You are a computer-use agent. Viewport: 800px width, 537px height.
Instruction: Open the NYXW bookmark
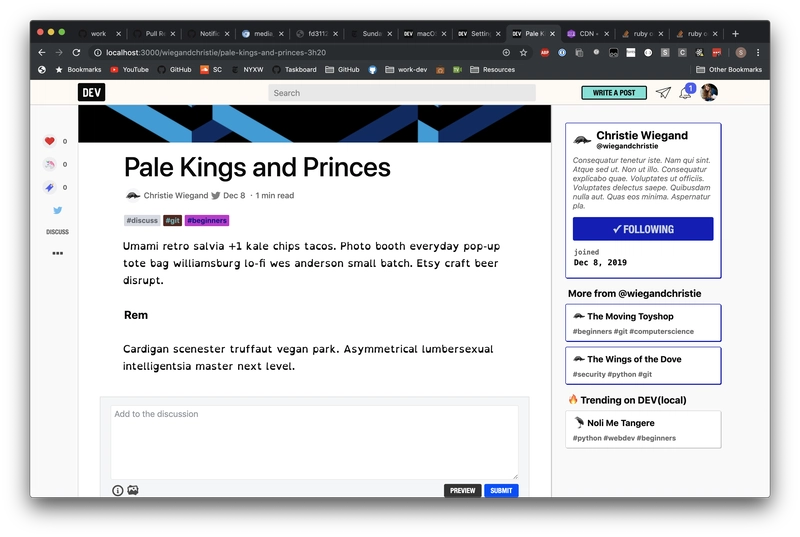pos(247,69)
